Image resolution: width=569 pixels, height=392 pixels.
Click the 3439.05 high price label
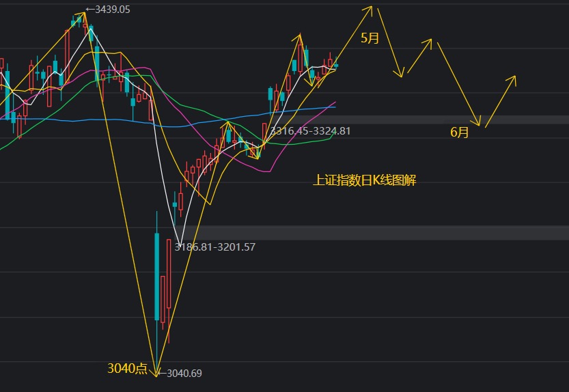tap(108, 10)
